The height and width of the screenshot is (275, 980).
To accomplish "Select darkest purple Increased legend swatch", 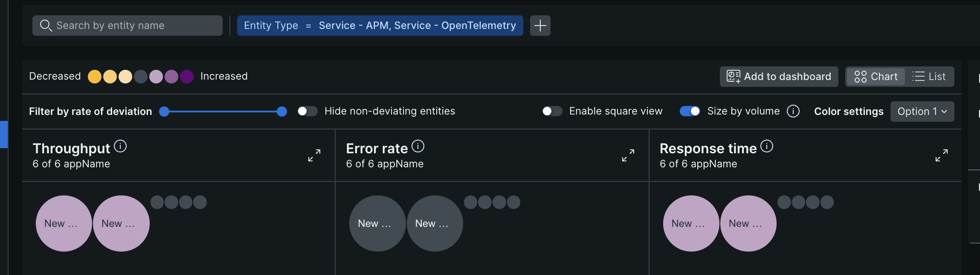I will pos(187,77).
